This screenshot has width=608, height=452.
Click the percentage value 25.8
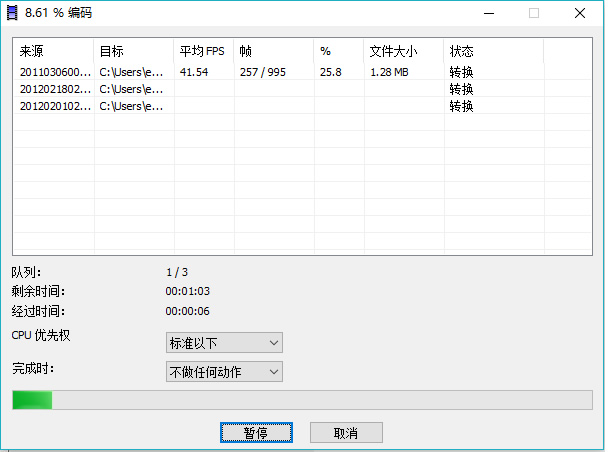(x=331, y=72)
